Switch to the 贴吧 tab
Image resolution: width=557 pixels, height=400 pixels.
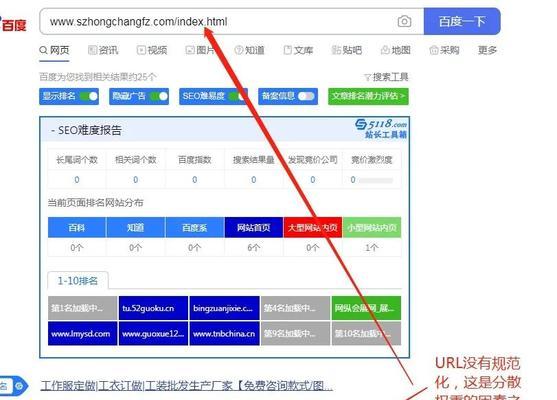[x=347, y=50]
